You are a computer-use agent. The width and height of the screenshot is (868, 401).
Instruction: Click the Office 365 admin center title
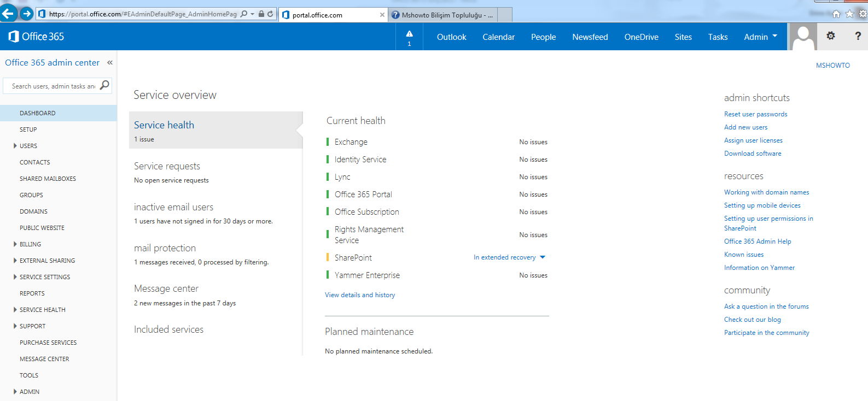click(x=53, y=63)
